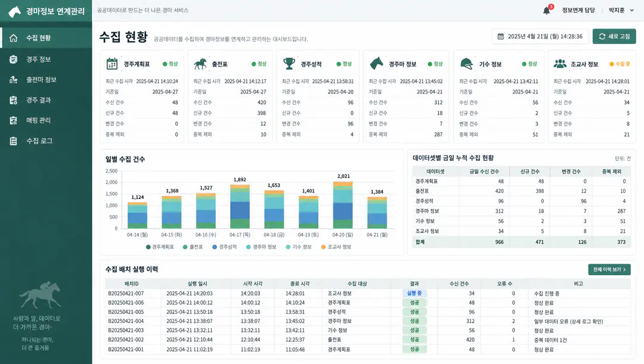The height and width of the screenshot is (364, 644).
Task: Click the 새로 고침 button
Action: click(x=614, y=36)
